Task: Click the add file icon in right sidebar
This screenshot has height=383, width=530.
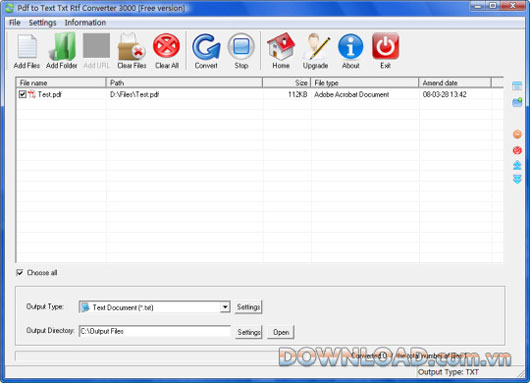Action: (x=517, y=86)
